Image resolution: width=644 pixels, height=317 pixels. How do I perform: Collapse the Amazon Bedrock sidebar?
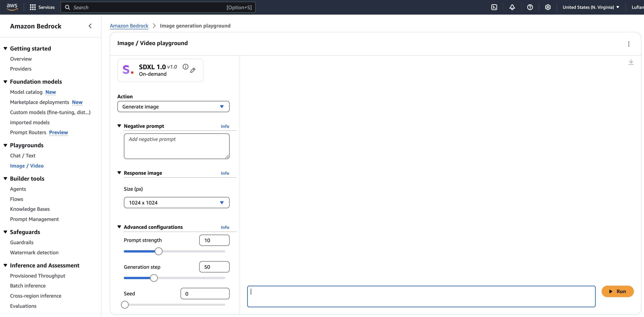[x=90, y=26]
